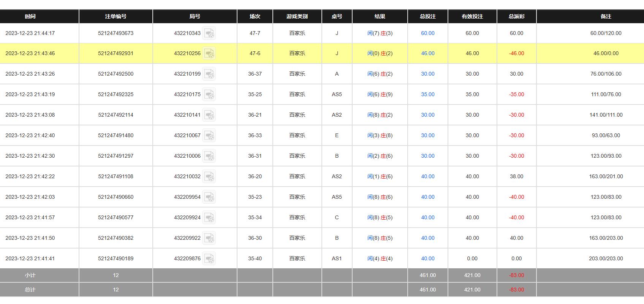Screen dimensions: 644x304
Task: Click the 总派彩 column header
Action: [x=516, y=17]
